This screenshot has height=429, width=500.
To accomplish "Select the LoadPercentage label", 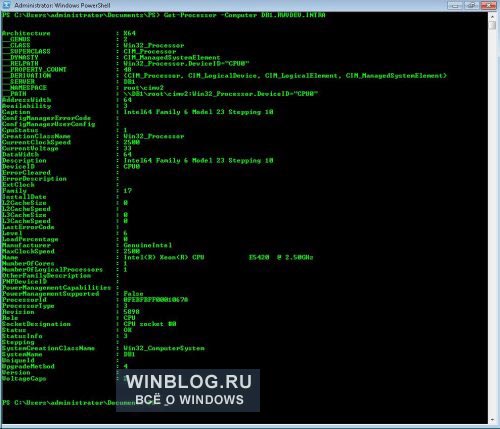I will 30,239.
